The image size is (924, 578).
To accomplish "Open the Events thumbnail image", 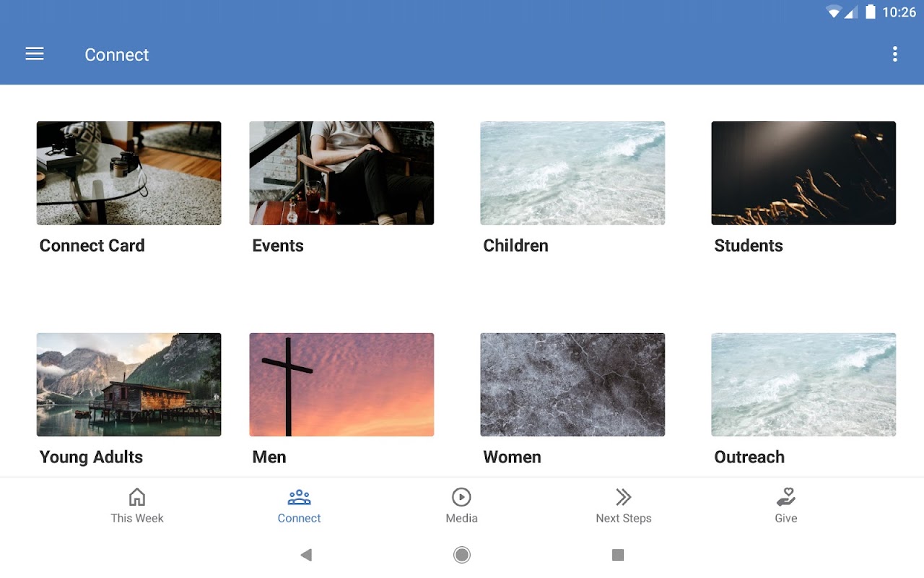I will click(x=341, y=173).
